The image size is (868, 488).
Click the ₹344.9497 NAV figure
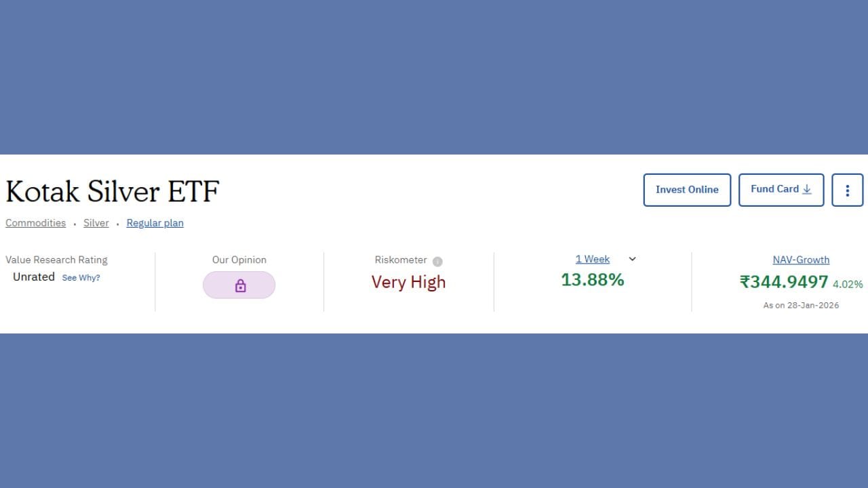coord(784,281)
